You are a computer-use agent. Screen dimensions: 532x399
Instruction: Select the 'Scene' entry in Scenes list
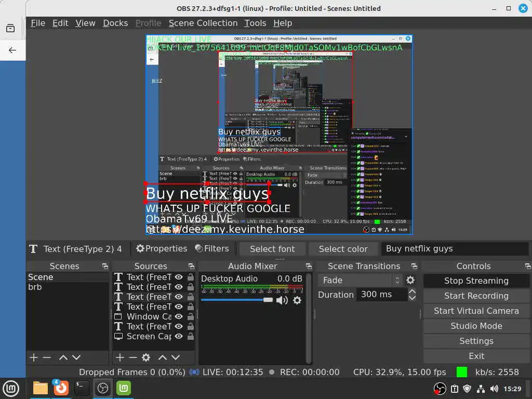tap(68, 277)
